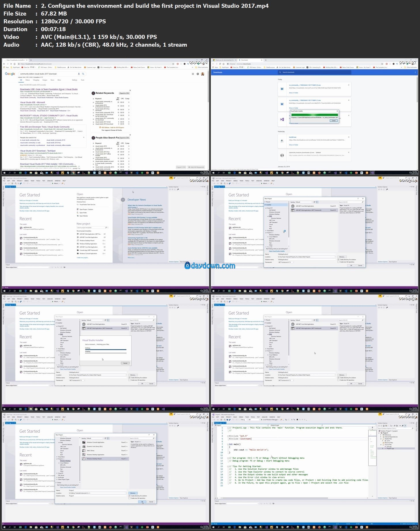Click Installing progress bar in 00:04:03 installer popup
This screenshot has height=531, width=420.
coord(106,353)
